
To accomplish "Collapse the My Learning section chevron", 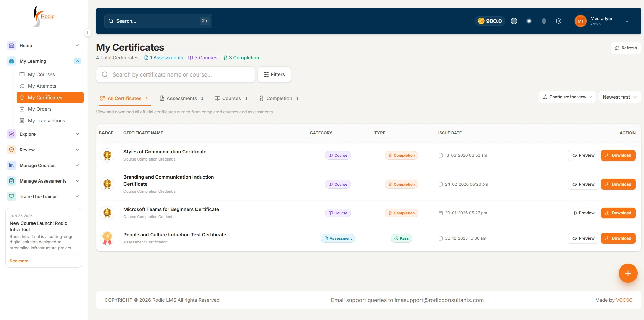I will (x=77, y=61).
